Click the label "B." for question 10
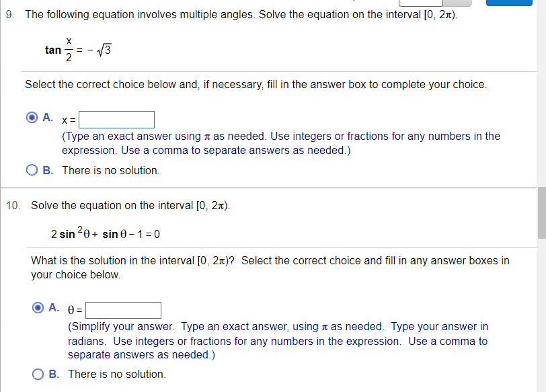 (52, 374)
